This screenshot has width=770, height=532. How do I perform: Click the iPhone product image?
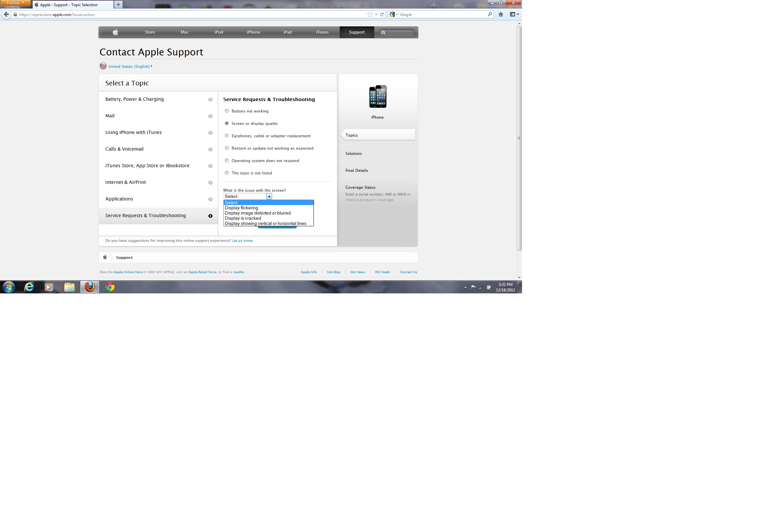tap(378, 97)
